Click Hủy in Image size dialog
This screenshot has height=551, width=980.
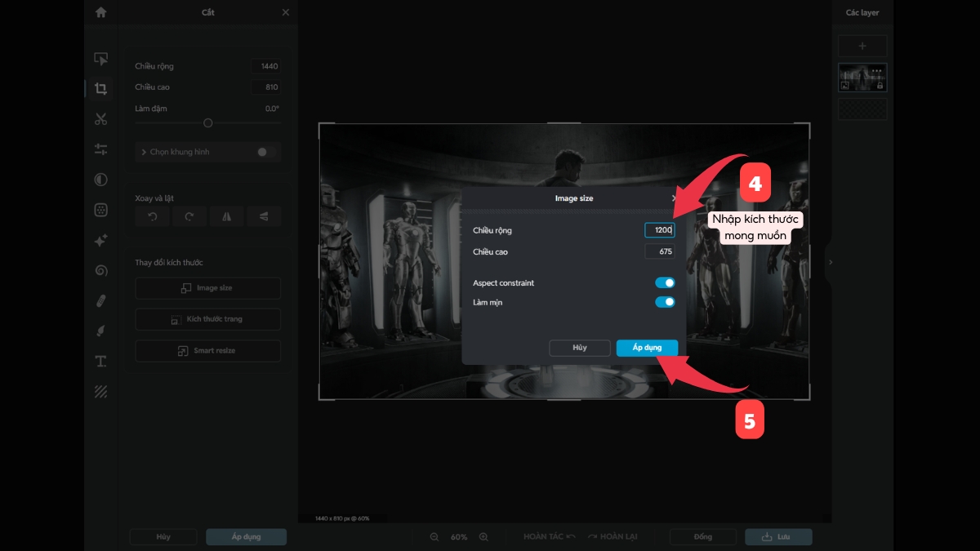tap(580, 348)
